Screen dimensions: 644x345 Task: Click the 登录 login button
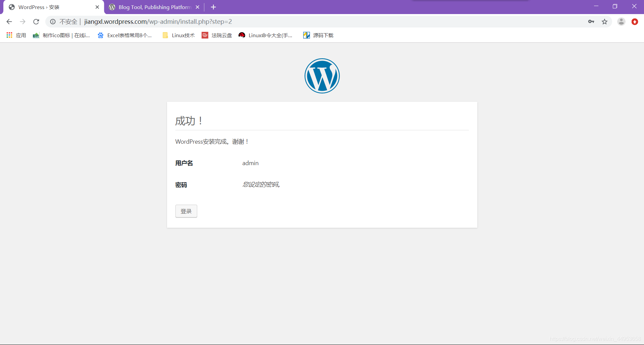[x=186, y=211]
